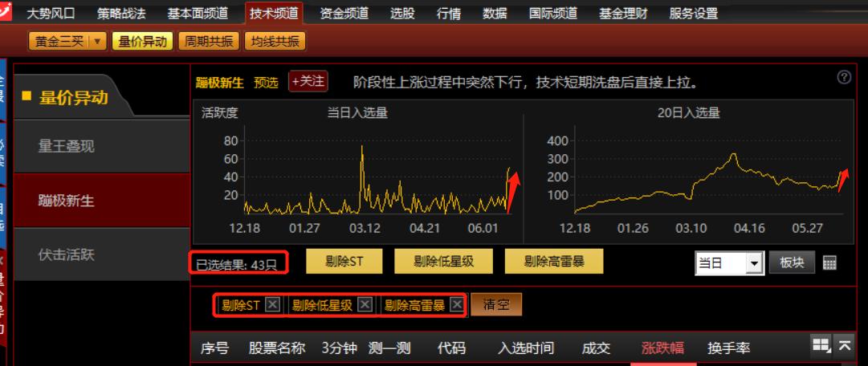
Task: Click the 板块 button
Action: pyautogui.click(x=792, y=262)
